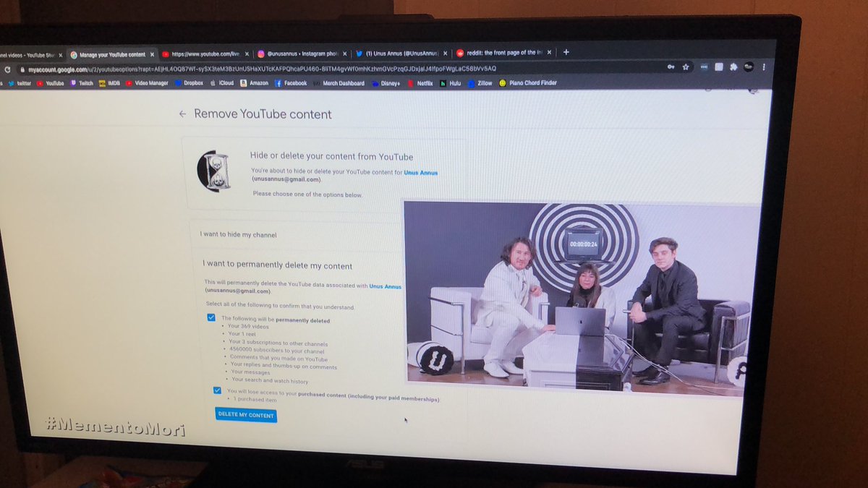Image resolution: width=868 pixels, height=488 pixels.
Task: Open the Piano Chord Finder bookmark
Action: (528, 83)
